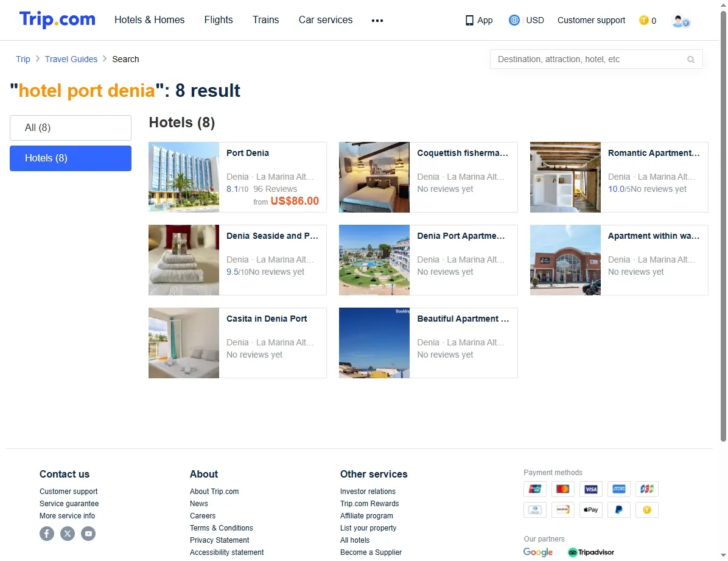
Task: Click the Google partner logo
Action: (537, 552)
